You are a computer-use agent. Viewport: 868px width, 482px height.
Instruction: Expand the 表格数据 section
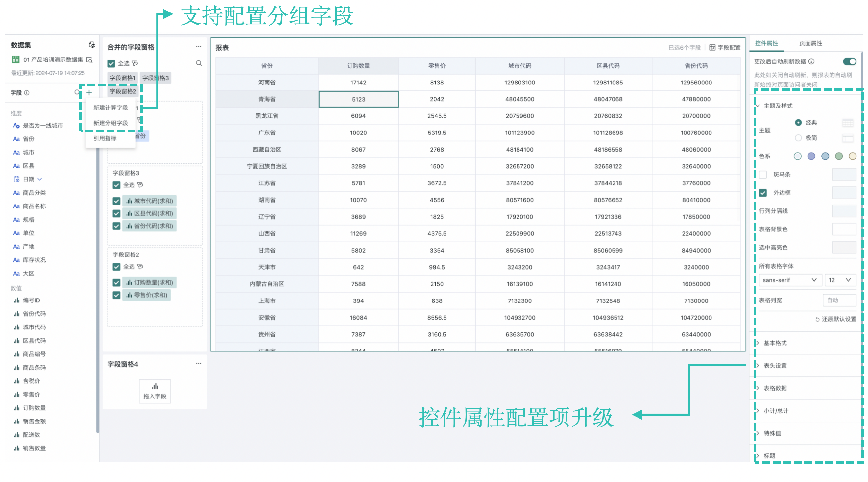(757, 388)
